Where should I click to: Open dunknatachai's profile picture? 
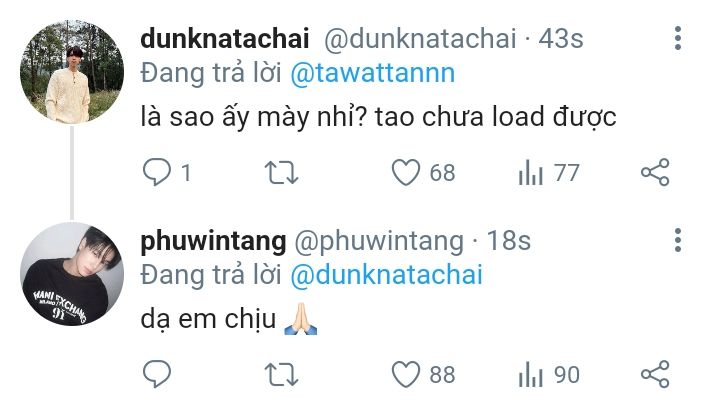coord(72,72)
